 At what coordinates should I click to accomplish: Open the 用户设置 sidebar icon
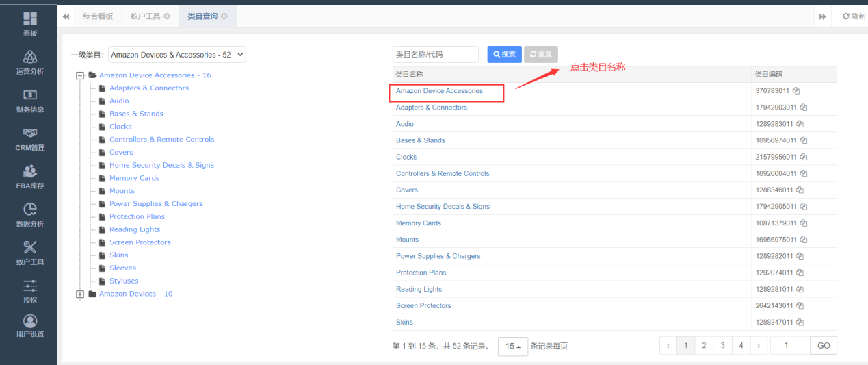click(x=29, y=320)
